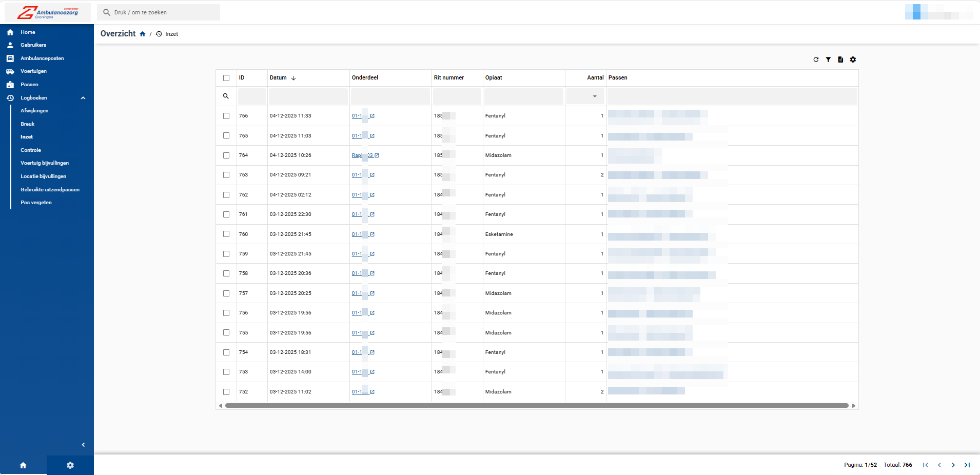Click the export document icon

pos(840,60)
